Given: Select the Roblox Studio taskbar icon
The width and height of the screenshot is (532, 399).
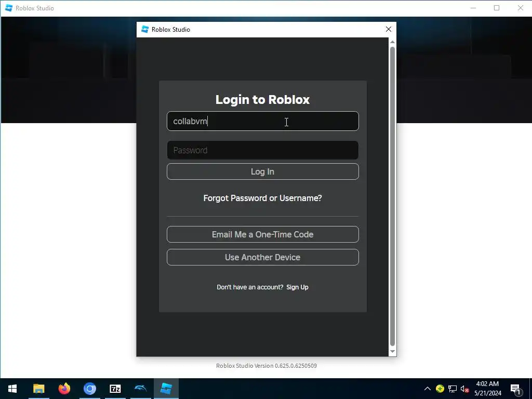Looking at the screenshot, I should (166, 389).
